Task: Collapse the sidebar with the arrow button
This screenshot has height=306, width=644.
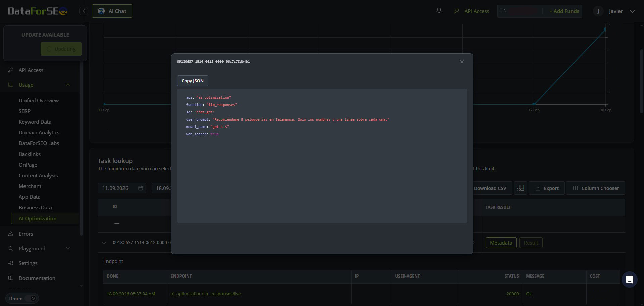Action: (84, 11)
